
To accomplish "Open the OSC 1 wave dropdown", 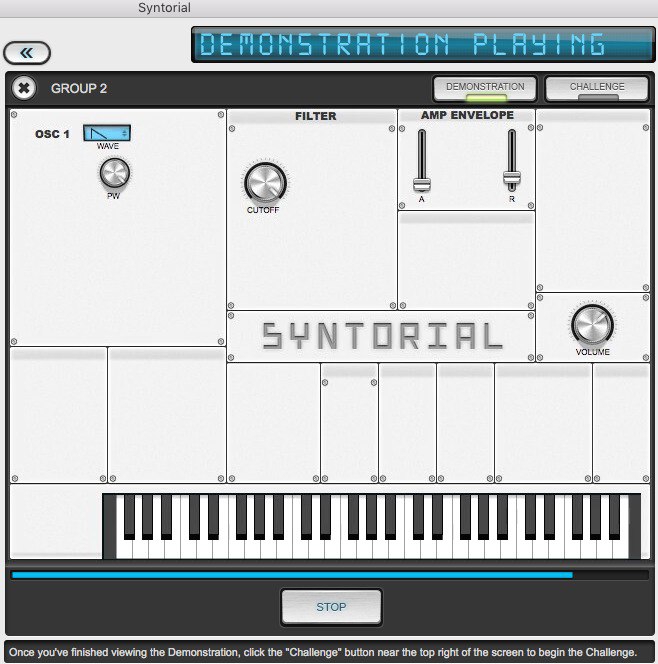I will pos(107,133).
